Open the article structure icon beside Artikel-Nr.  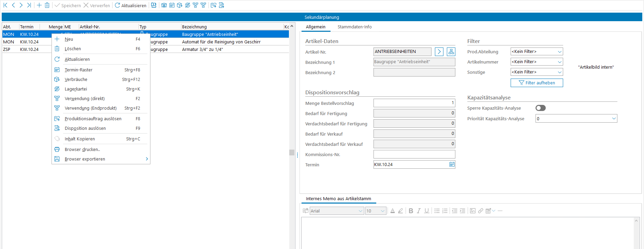[451, 52]
